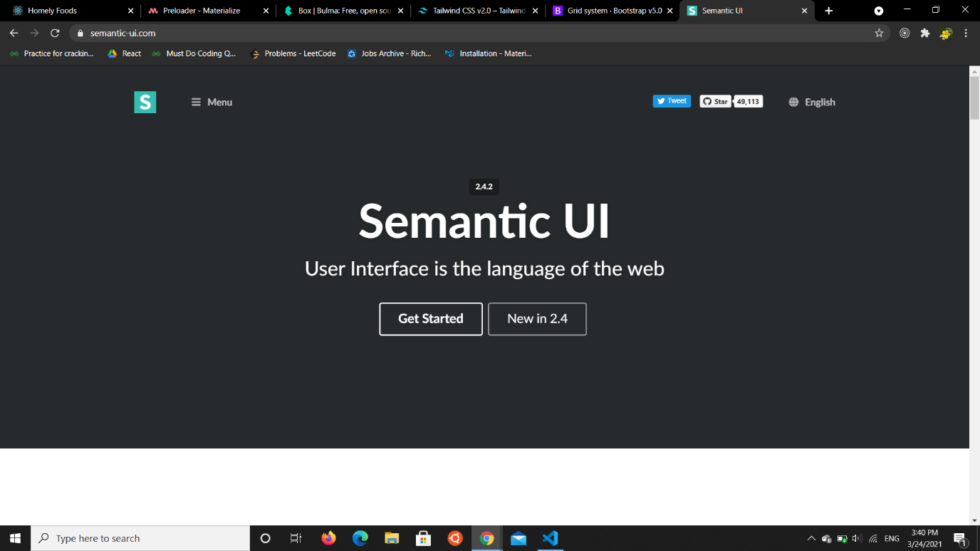Open the Chrome Extensions puzzle icon

[x=925, y=33]
